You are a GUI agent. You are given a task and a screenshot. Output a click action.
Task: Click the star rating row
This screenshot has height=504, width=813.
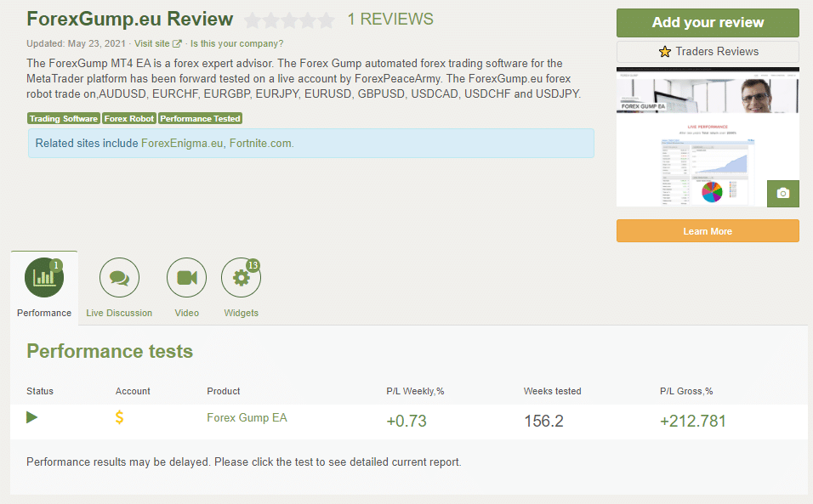[x=290, y=20]
